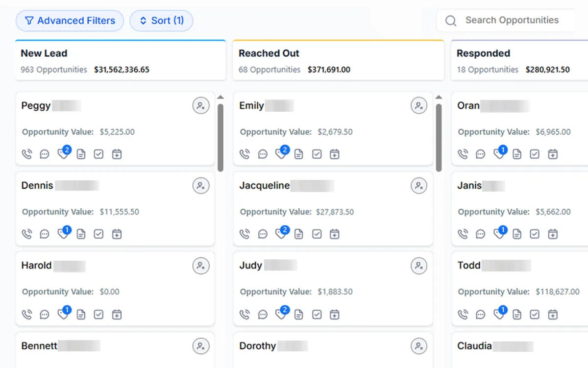Open the message chat icon on Dennis's card
Image resolution: width=588 pixels, height=368 pixels.
pyautogui.click(x=45, y=234)
